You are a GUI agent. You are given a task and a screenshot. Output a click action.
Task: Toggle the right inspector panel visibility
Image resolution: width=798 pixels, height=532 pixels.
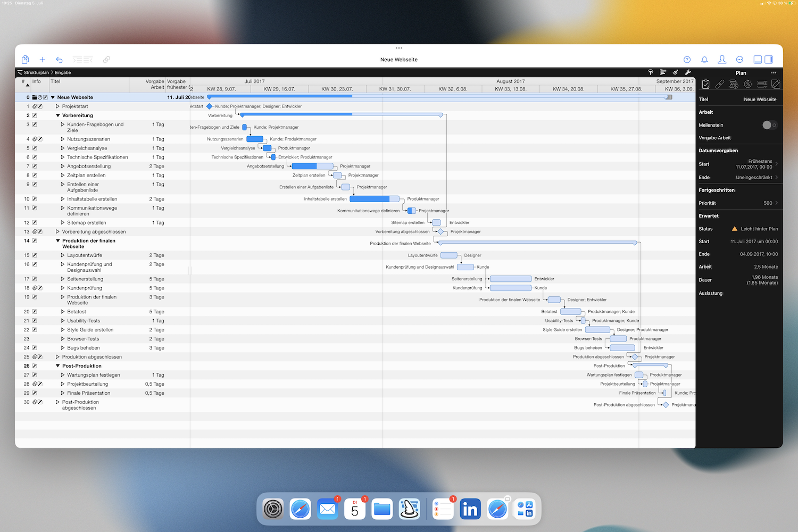(x=770, y=59)
